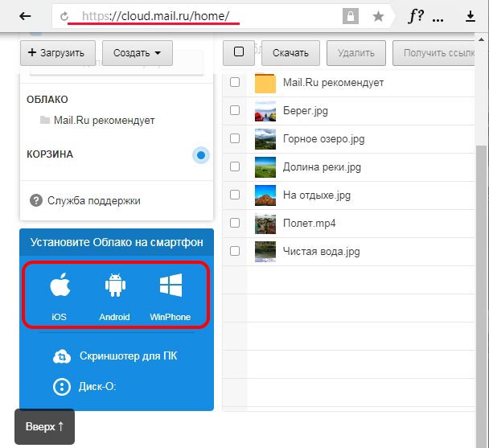This screenshot has width=489, height=448.
Task: Click the Скриншотер cloud icon
Action: coord(62,356)
